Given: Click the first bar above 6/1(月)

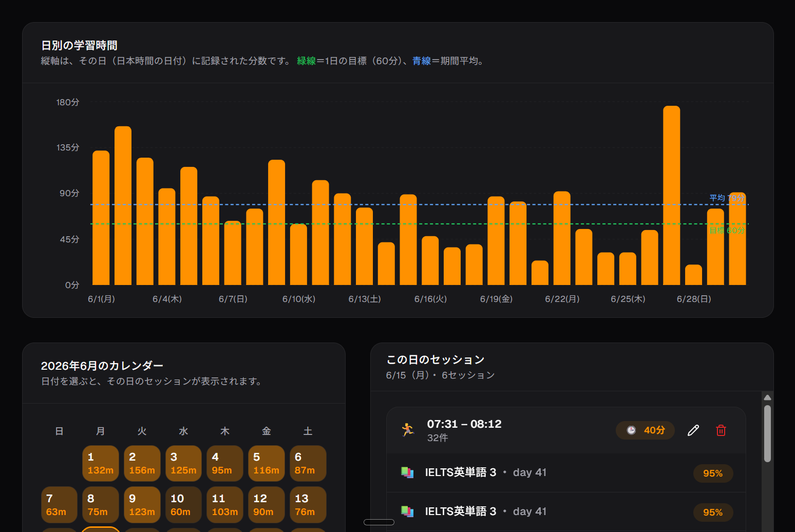Looking at the screenshot, I should click(x=101, y=218).
